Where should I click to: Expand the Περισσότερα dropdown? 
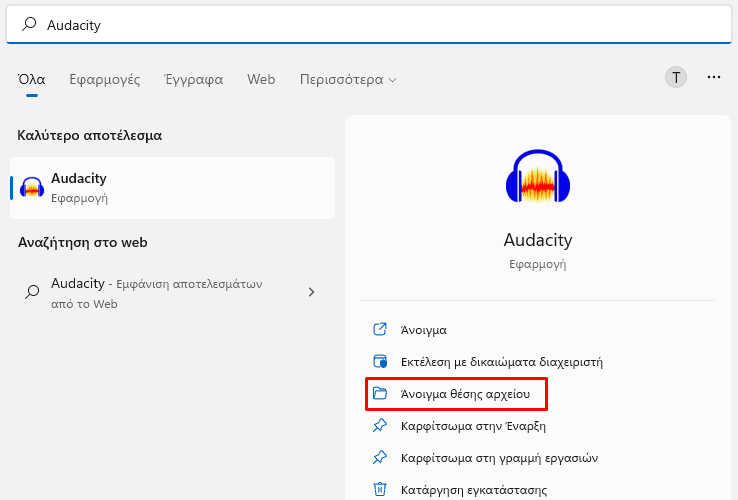pos(348,79)
